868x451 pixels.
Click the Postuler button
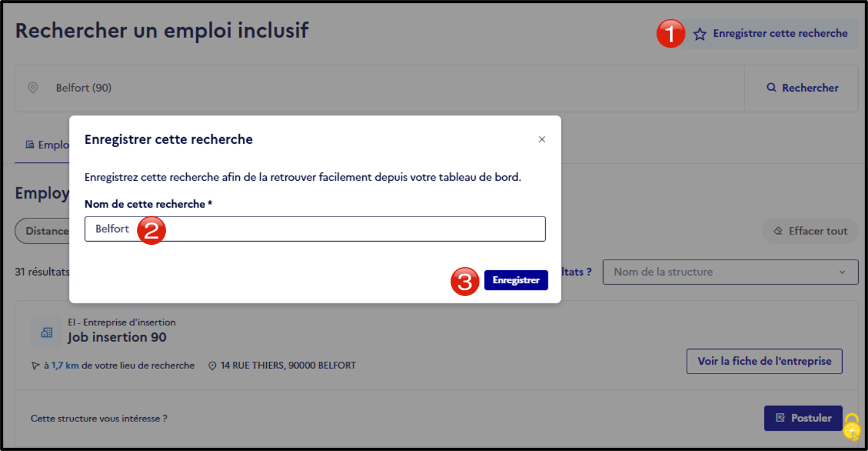tap(803, 418)
